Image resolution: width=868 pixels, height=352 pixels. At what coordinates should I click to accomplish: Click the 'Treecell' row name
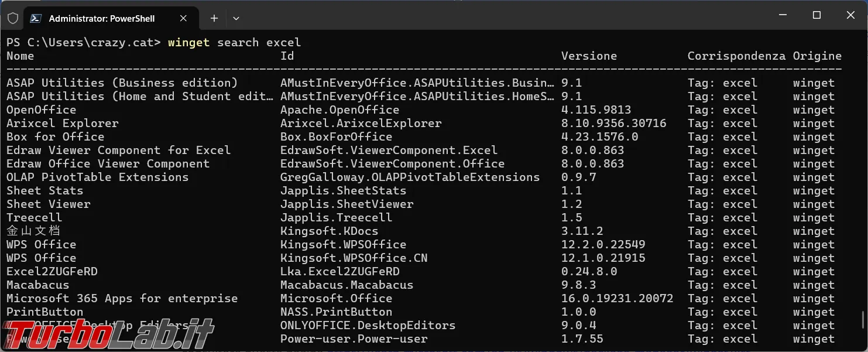click(x=35, y=218)
